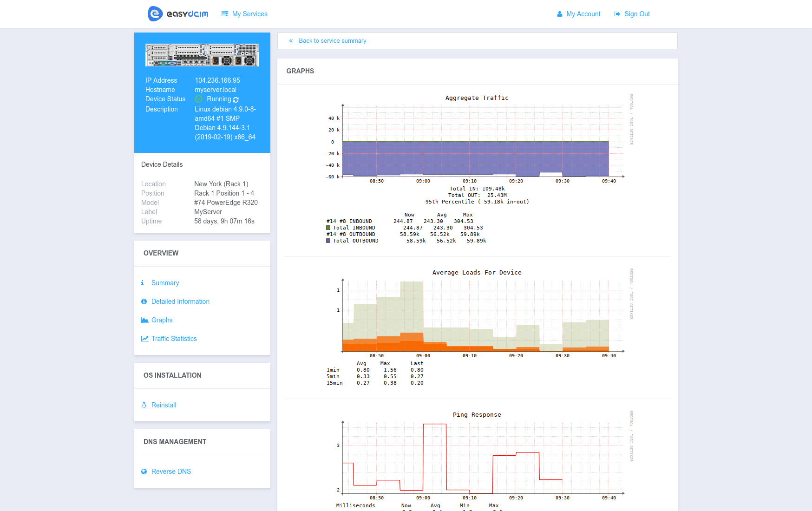Click the Reinstall Linux penguin icon
The image size is (812, 511).
(x=144, y=405)
